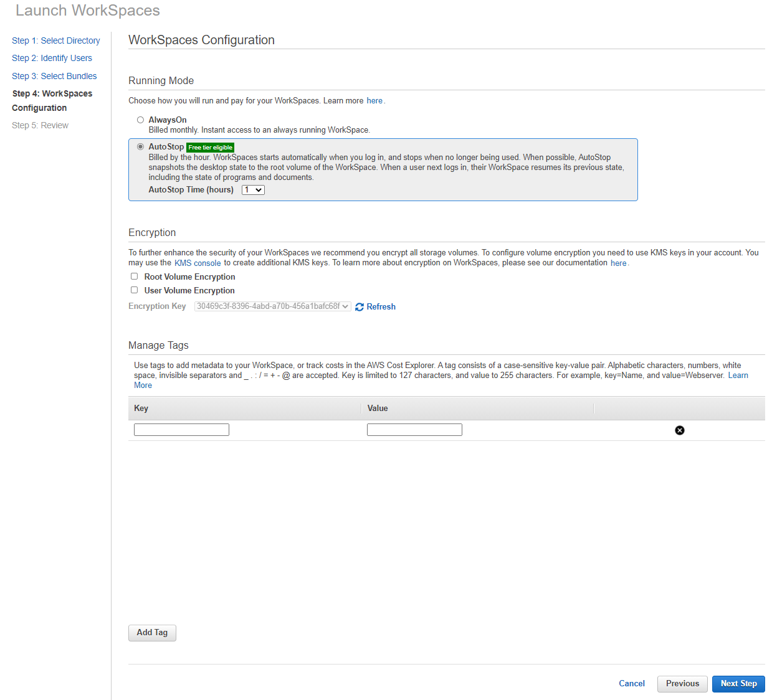Open the Running Mode 'here' link

click(374, 101)
